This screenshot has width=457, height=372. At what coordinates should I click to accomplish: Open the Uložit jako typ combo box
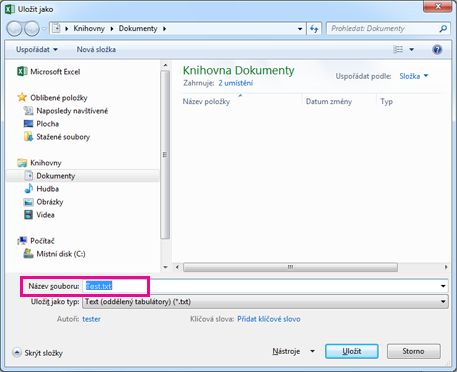pos(265,302)
